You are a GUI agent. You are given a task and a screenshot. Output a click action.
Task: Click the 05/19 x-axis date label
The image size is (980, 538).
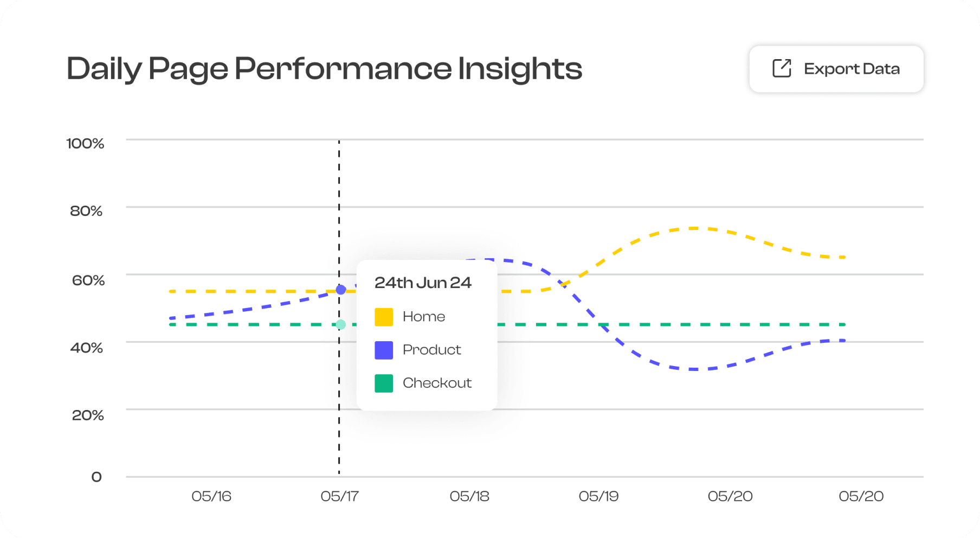pos(598,496)
